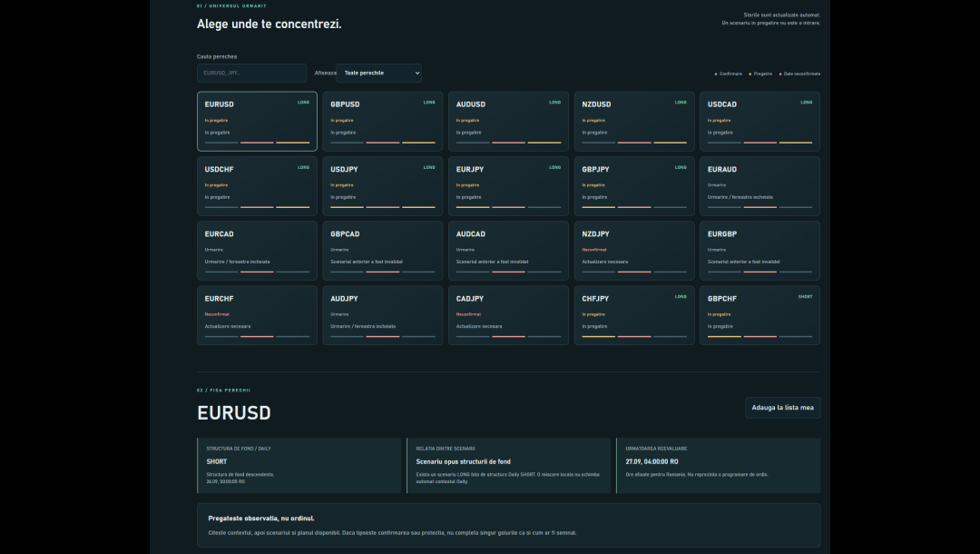Select the USDJPY pair card
Image resolution: width=980 pixels, height=554 pixels.
click(x=383, y=186)
